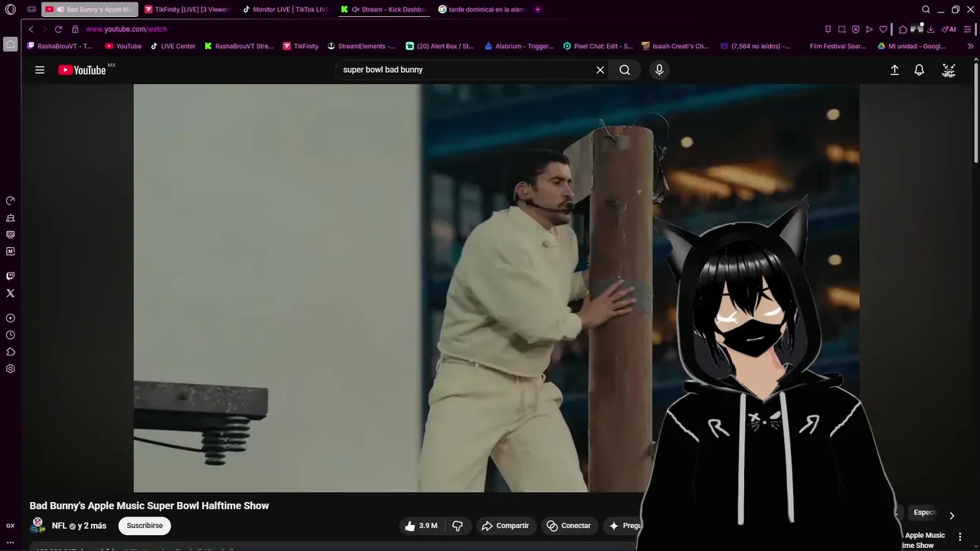
Task: Mute the Bad Bunny tab audio icon
Action: [x=60, y=9]
